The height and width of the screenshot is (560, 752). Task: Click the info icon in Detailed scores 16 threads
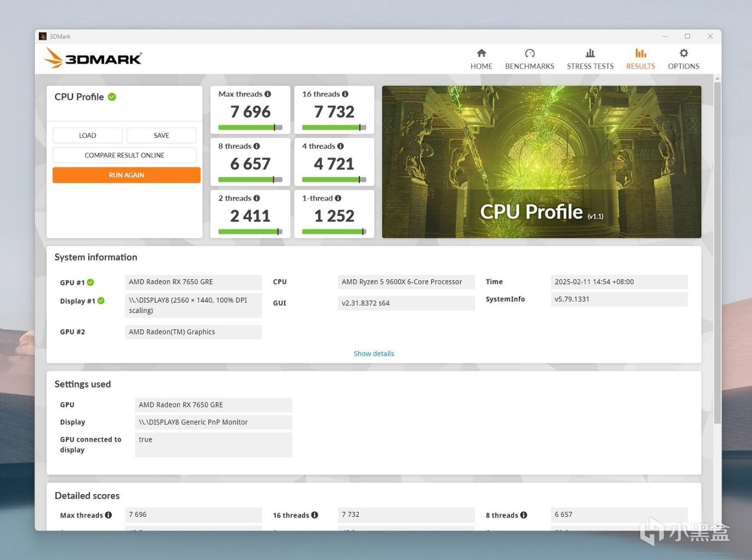(315, 515)
